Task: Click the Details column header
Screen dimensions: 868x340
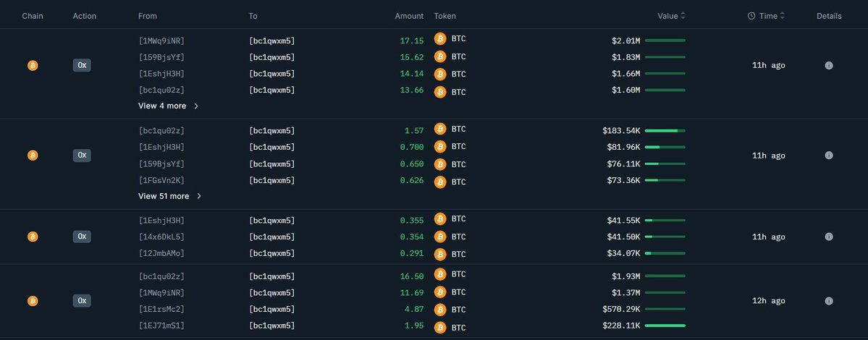Action: (x=829, y=16)
